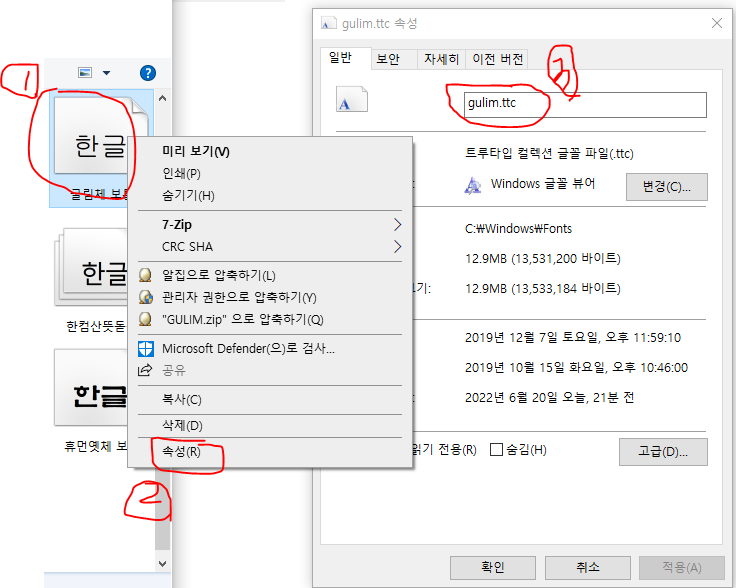736x588 pixels.
Task: Click the 고급(D)... button
Action: click(x=663, y=452)
